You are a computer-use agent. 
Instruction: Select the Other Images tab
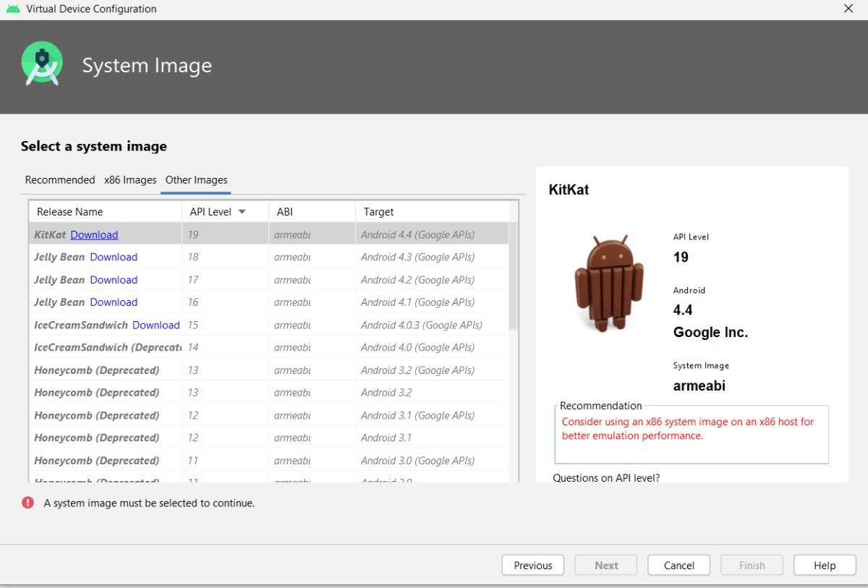pyautogui.click(x=196, y=180)
